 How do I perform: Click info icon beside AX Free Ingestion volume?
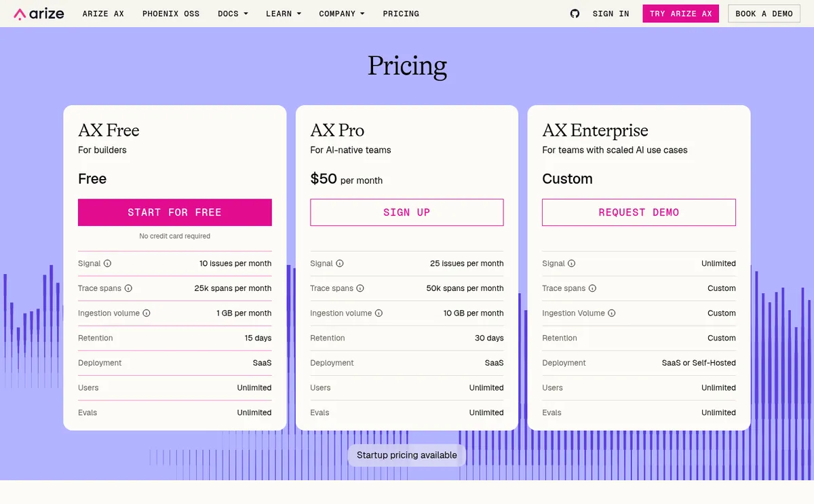(x=147, y=313)
